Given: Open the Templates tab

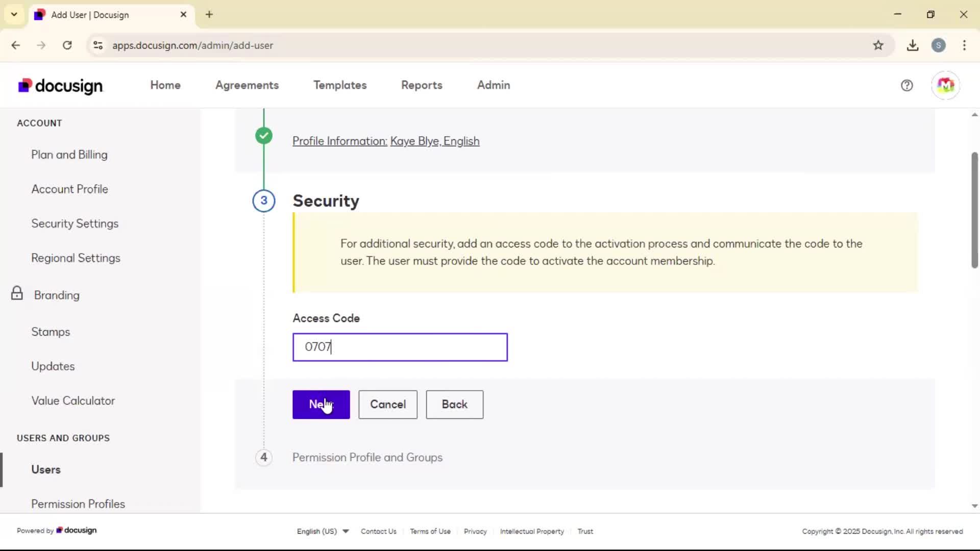Looking at the screenshot, I should tap(340, 85).
